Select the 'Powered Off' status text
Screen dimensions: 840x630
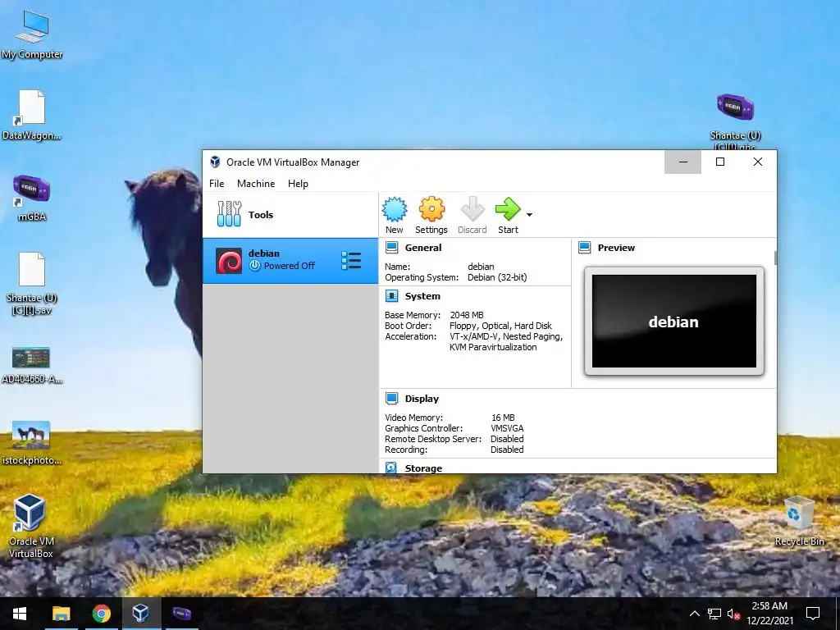click(290, 266)
